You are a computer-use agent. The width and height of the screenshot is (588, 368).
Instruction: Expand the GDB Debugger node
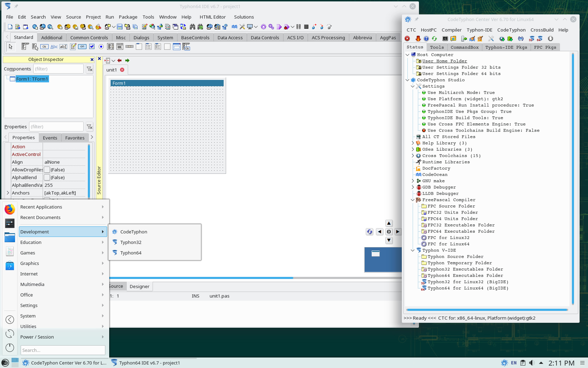click(x=413, y=187)
